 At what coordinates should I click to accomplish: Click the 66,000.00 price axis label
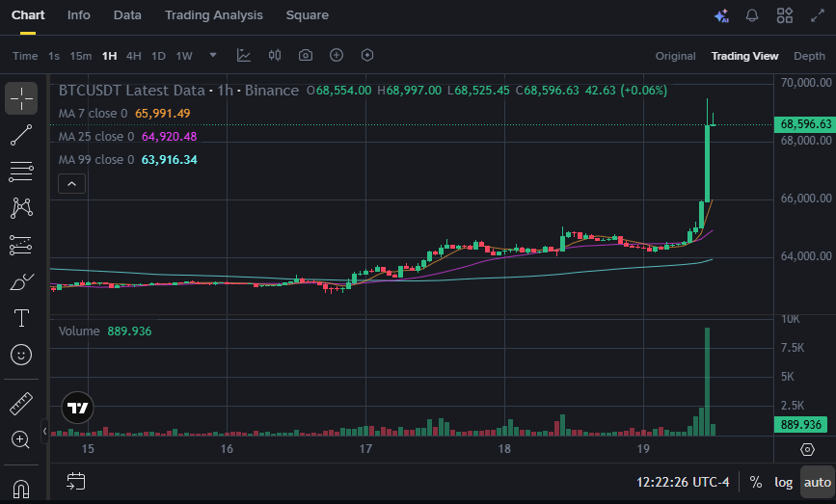coord(806,199)
